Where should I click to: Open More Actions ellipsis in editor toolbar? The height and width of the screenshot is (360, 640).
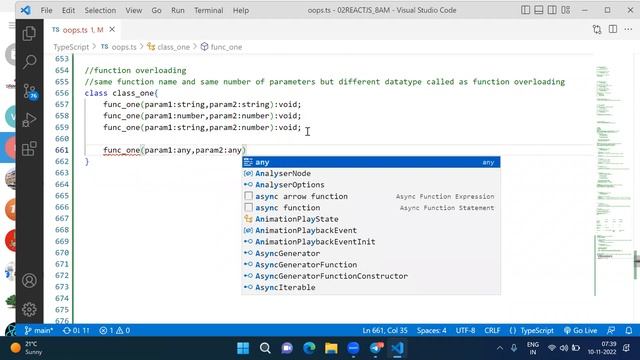[x=628, y=29]
